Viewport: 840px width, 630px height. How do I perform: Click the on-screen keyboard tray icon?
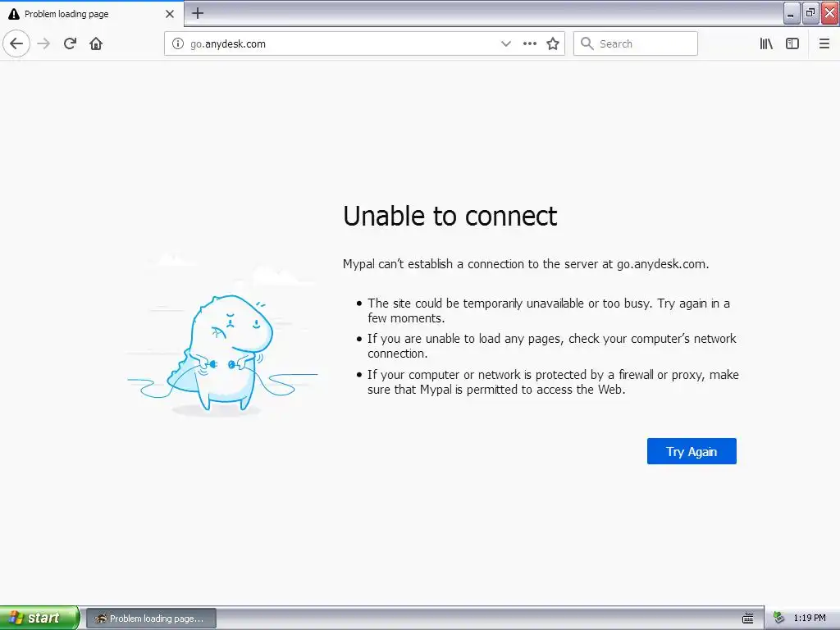click(x=748, y=619)
